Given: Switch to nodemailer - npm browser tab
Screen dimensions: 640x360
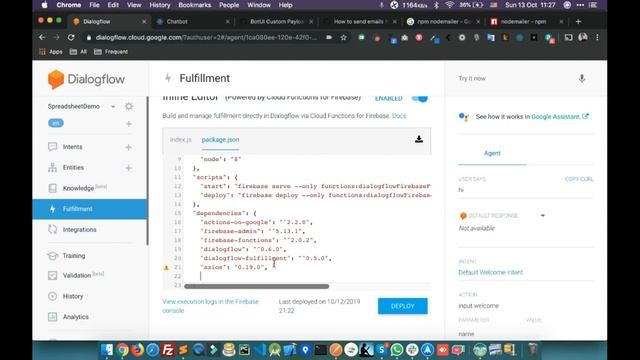Looking at the screenshot, I should coord(527,22).
